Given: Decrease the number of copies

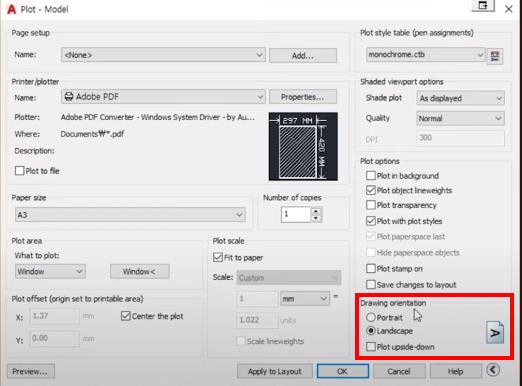Looking at the screenshot, I should [316, 218].
